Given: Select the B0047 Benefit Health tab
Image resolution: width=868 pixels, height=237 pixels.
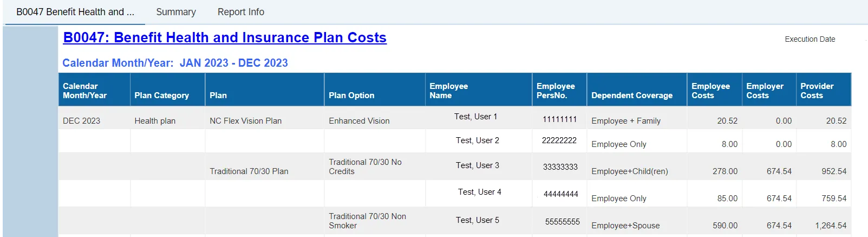Looking at the screenshot, I should click(75, 12).
